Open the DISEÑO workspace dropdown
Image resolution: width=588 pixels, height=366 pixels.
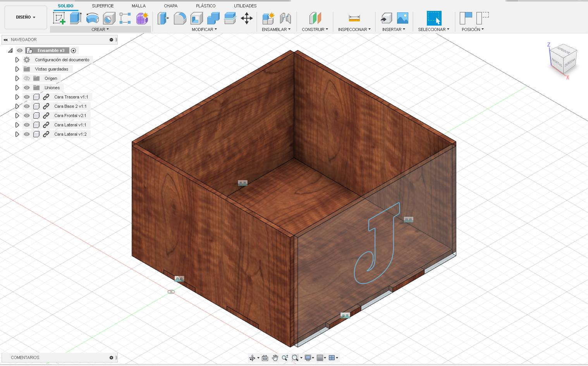(x=26, y=17)
